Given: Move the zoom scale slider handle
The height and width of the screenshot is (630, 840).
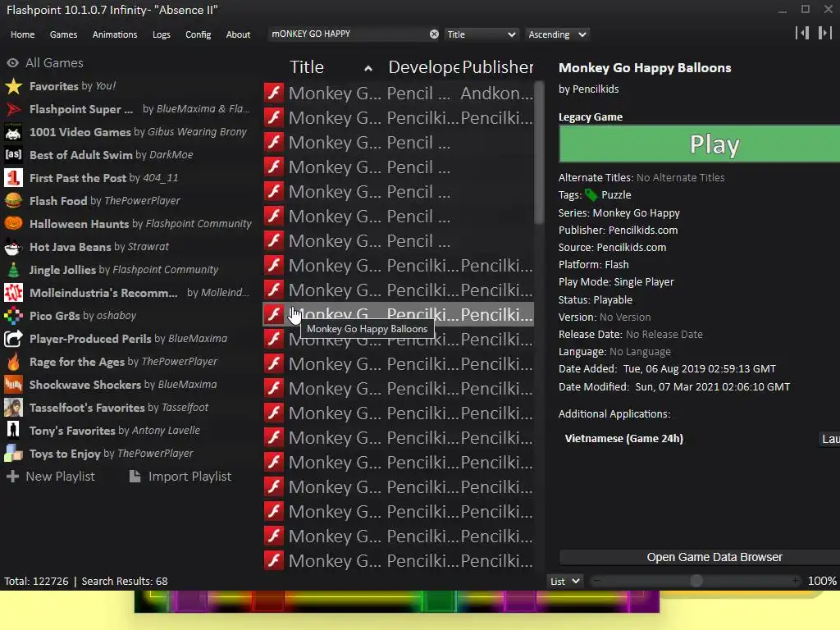Looking at the screenshot, I should [696, 582].
